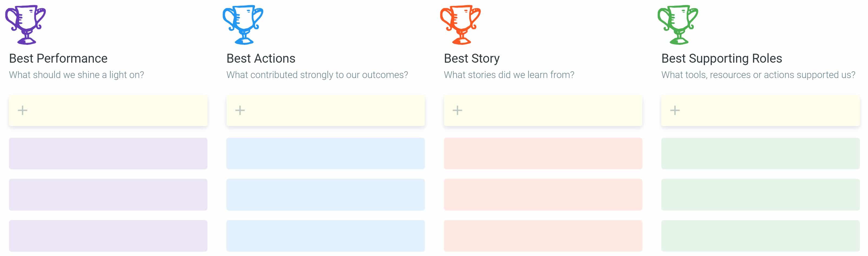
Task: Select the Best Performance column title
Action: 58,59
